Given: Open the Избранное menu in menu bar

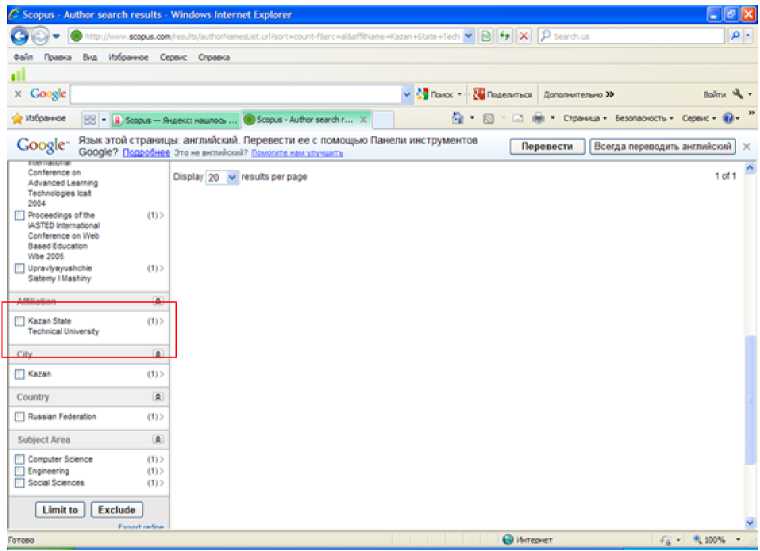Looking at the screenshot, I should (128, 57).
